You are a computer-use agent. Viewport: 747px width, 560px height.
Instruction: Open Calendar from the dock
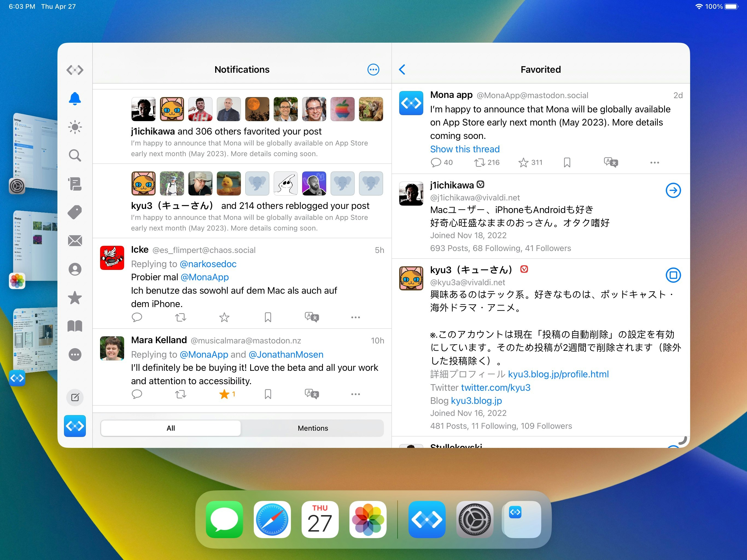point(320,520)
